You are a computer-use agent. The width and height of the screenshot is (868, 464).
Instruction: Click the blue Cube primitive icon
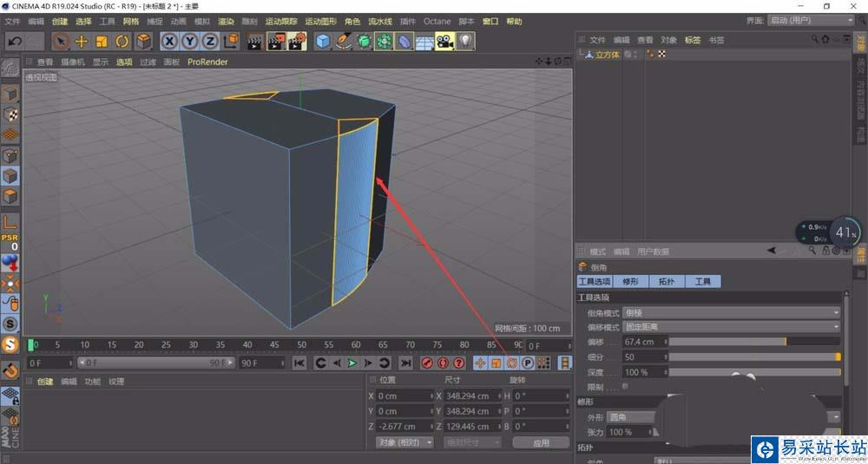point(323,41)
